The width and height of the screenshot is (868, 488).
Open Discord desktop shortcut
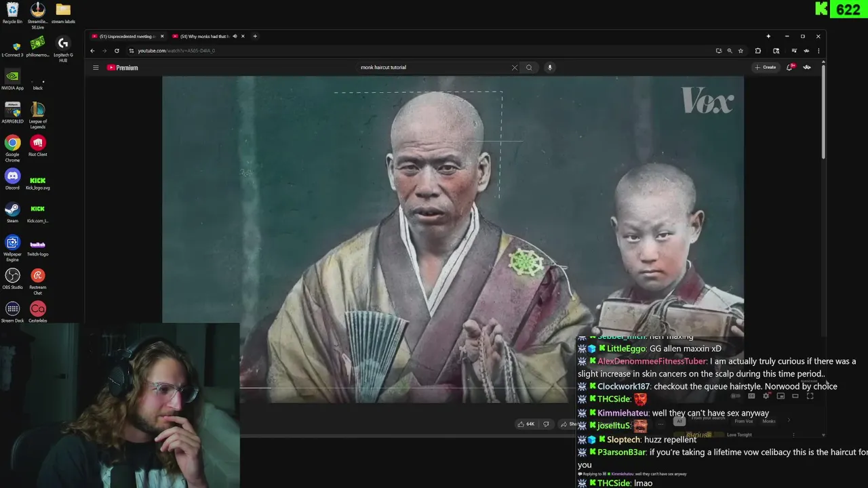pos(12,179)
